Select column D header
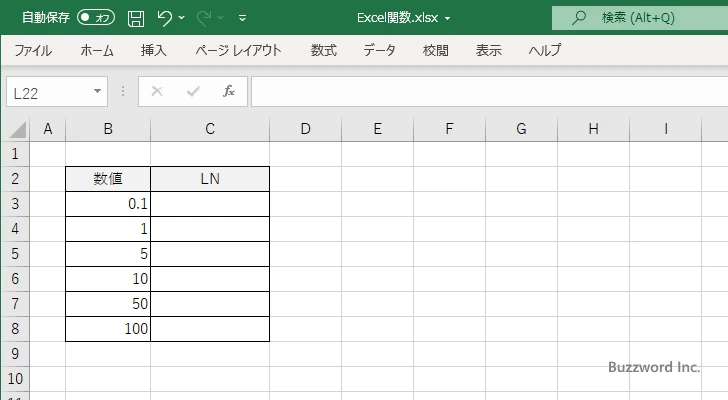 tap(306, 129)
